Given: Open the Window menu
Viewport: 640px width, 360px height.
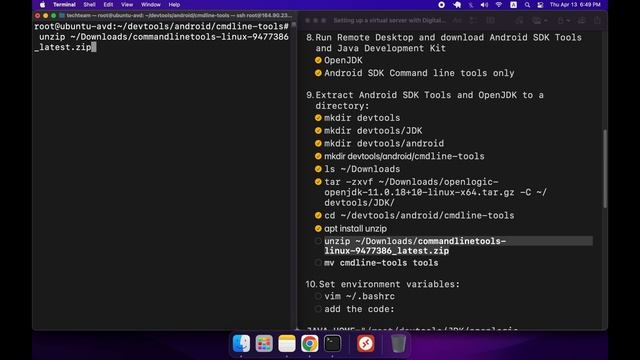Looking at the screenshot, I should click(151, 5).
